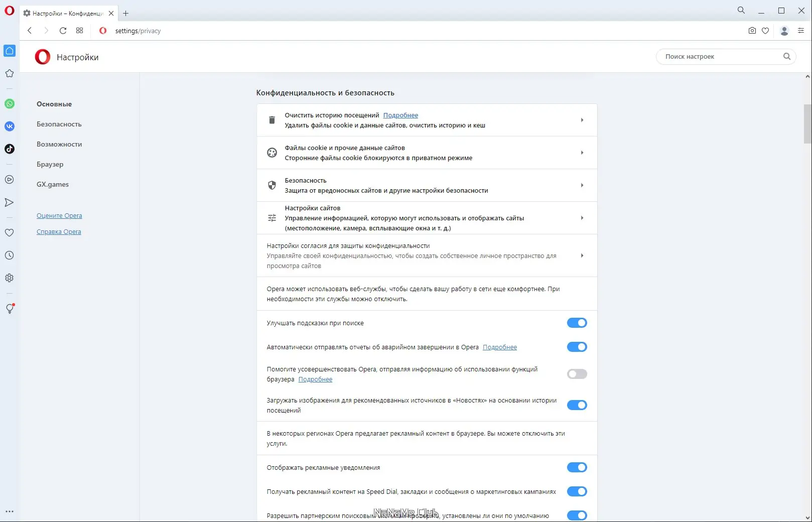This screenshot has height=522, width=812.
Task: Select Безопасность in settings sidebar
Action: (59, 124)
